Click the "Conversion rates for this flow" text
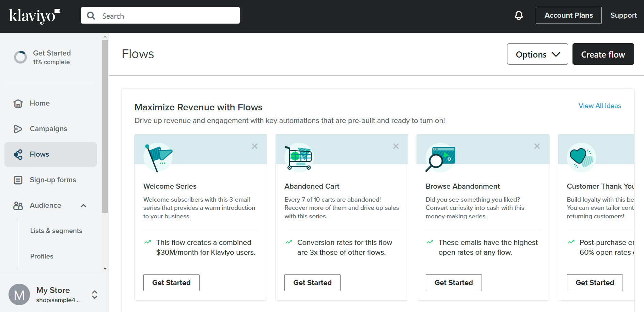Viewport: 644px width, 312px height. click(x=345, y=243)
